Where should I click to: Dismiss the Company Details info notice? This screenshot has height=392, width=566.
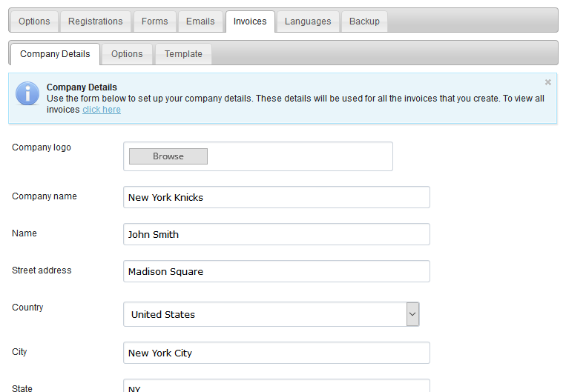coord(548,82)
